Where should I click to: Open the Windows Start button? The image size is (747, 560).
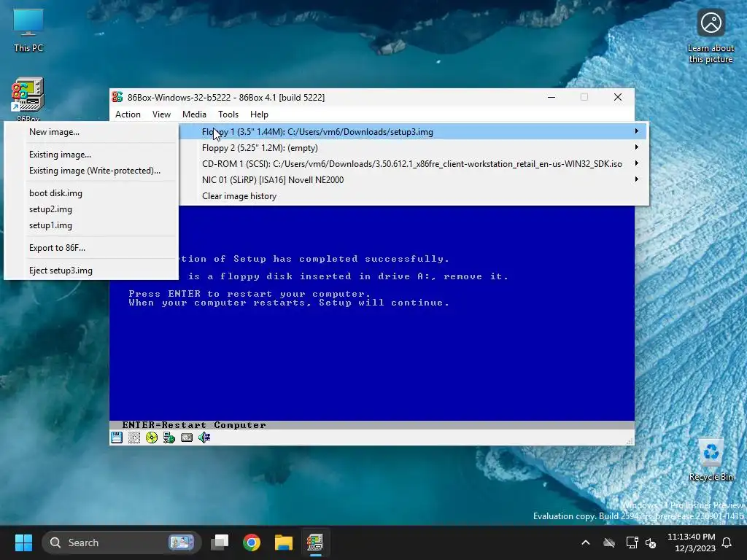[23, 542]
